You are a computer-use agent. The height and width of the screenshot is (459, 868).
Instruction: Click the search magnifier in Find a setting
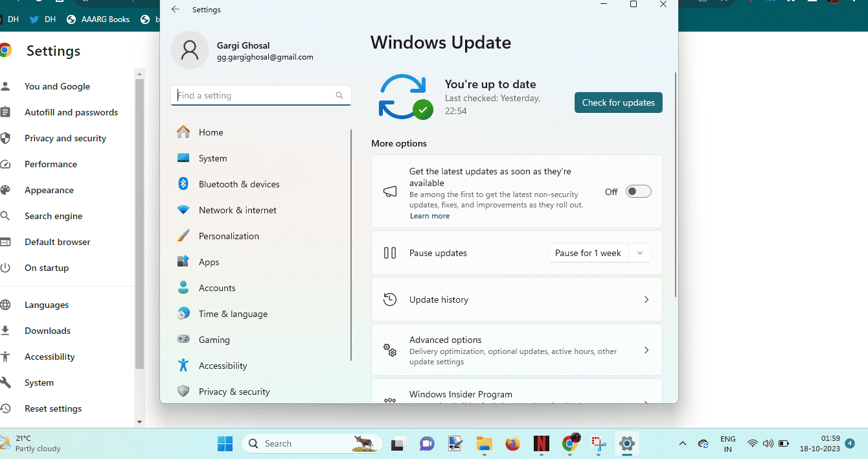tap(339, 95)
